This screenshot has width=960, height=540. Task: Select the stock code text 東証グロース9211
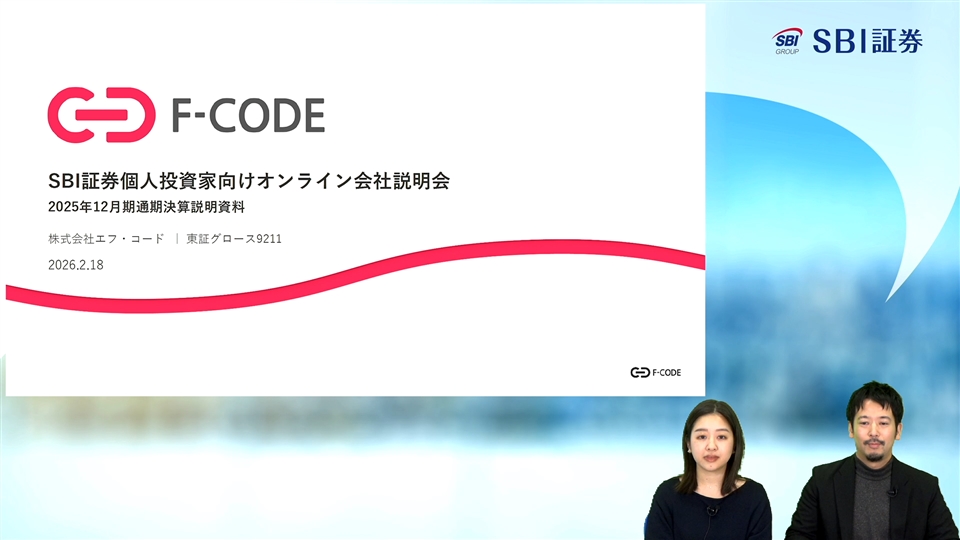[227, 239]
